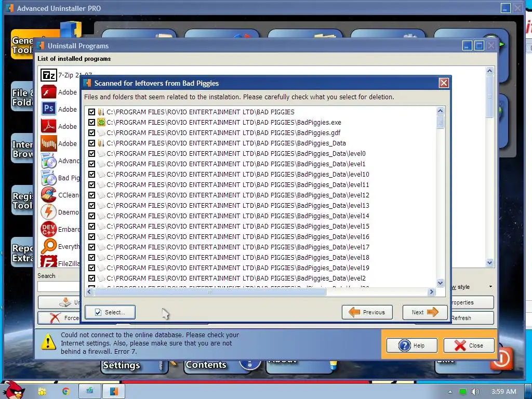
Task: Uncheck the BadPiggies_Data\level10 checkbox
Action: [x=91, y=174]
